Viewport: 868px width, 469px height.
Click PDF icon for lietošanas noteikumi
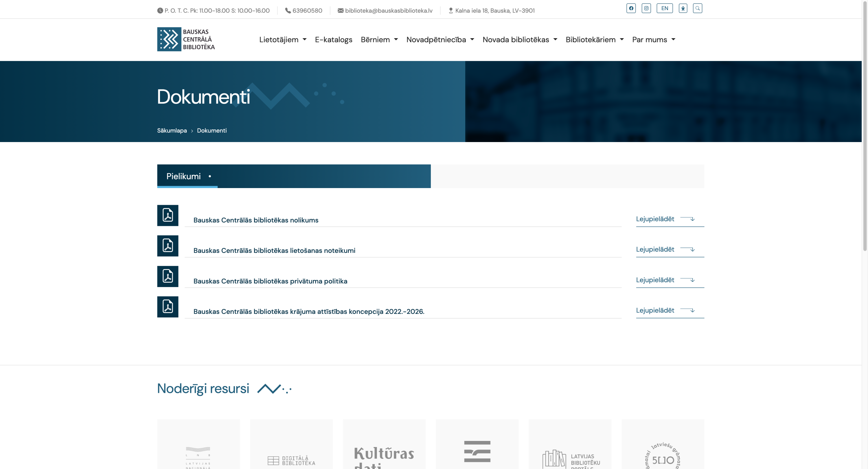[x=168, y=246]
